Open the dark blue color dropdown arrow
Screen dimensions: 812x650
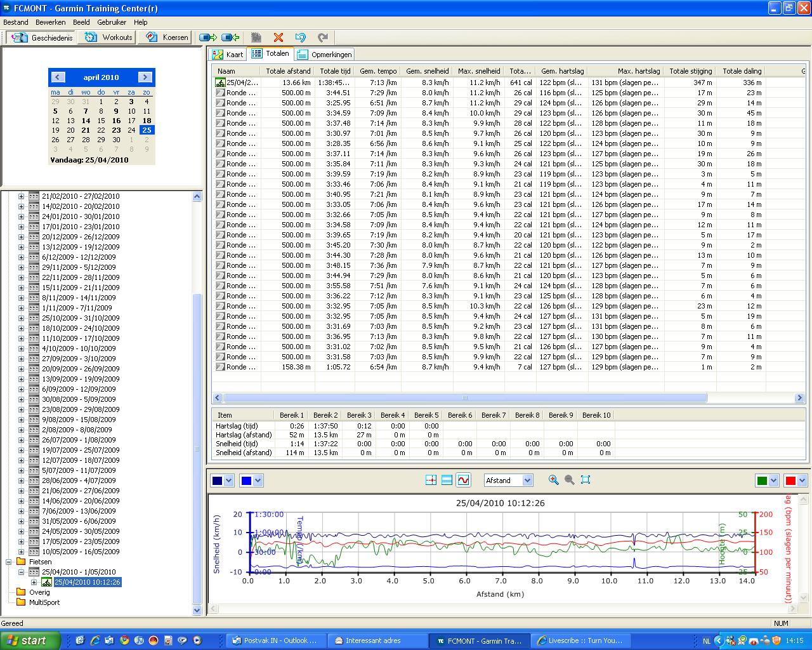tap(229, 481)
